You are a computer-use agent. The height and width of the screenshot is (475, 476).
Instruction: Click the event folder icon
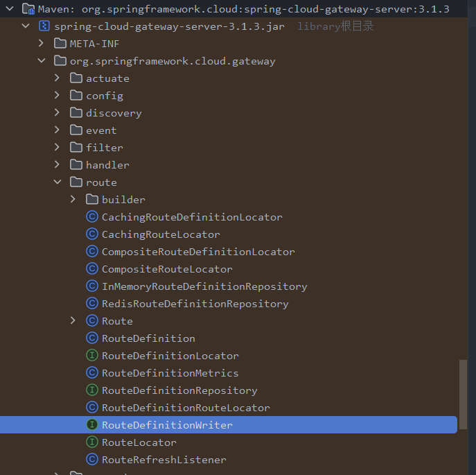tap(76, 130)
